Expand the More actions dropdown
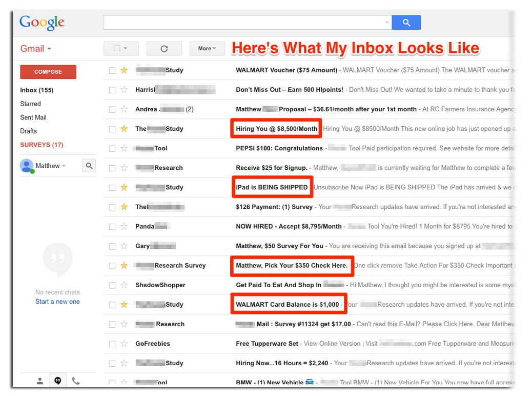Viewport: 532px width, 396px height. click(207, 49)
